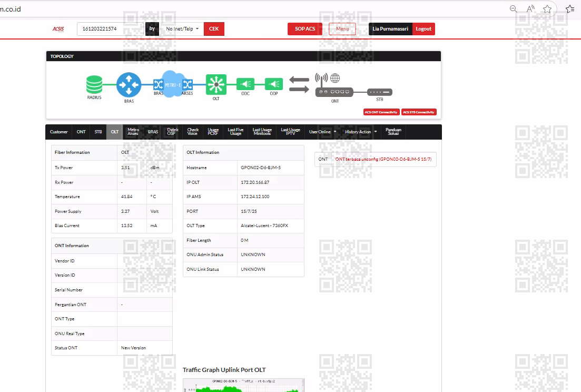Switch to the STB tab
The width and height of the screenshot is (581, 392).
pos(98,132)
